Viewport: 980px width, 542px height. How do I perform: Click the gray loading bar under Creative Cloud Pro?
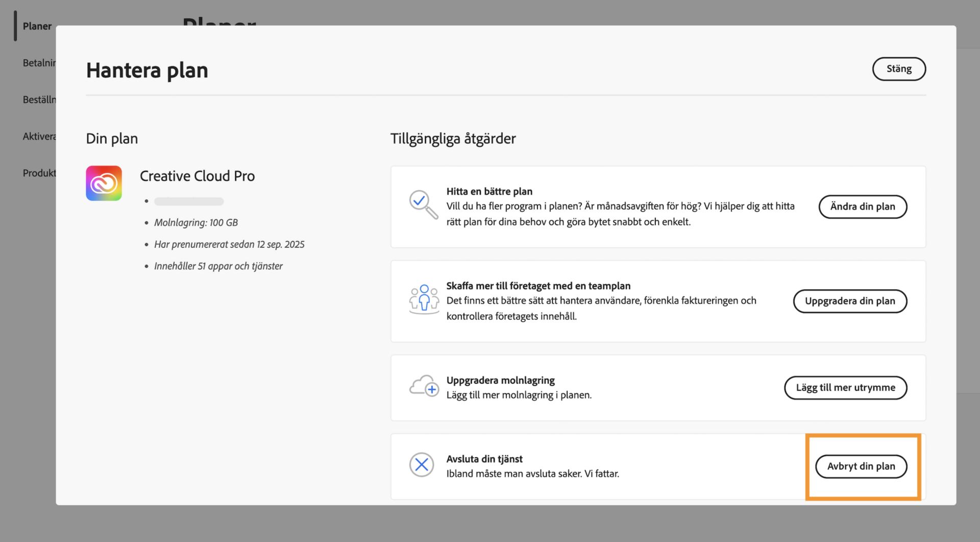click(188, 201)
